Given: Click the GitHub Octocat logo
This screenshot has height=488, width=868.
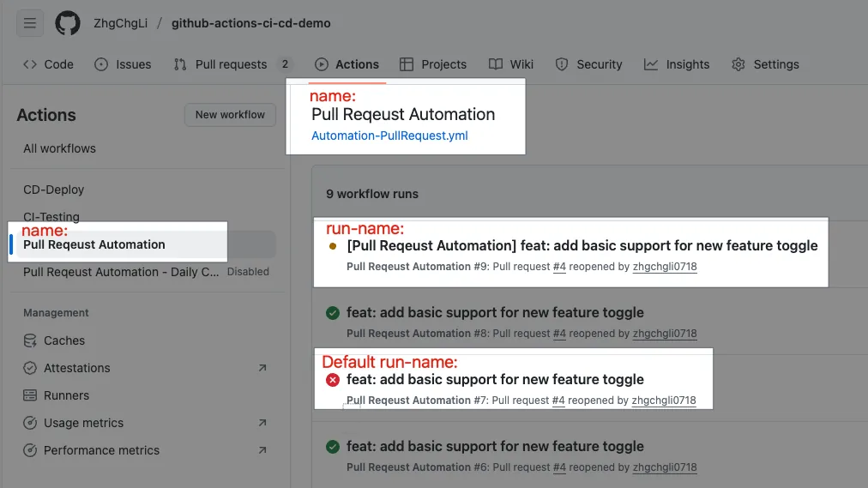Looking at the screenshot, I should pyautogui.click(x=68, y=23).
